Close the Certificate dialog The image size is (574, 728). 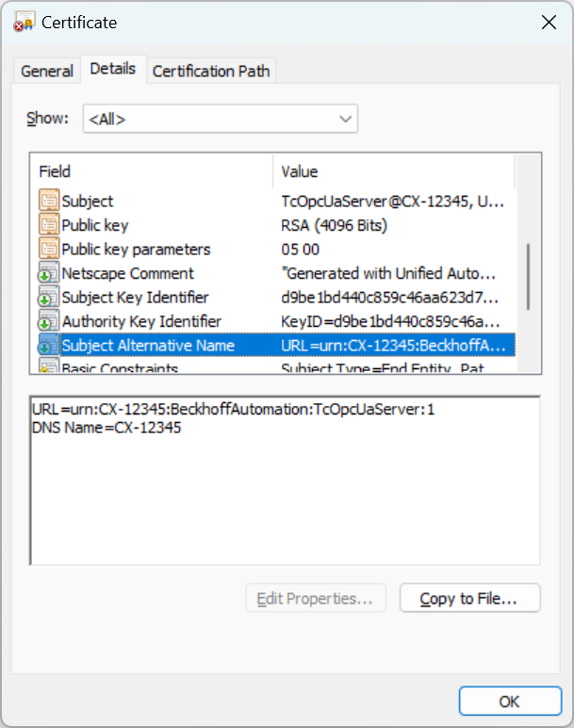click(x=549, y=22)
